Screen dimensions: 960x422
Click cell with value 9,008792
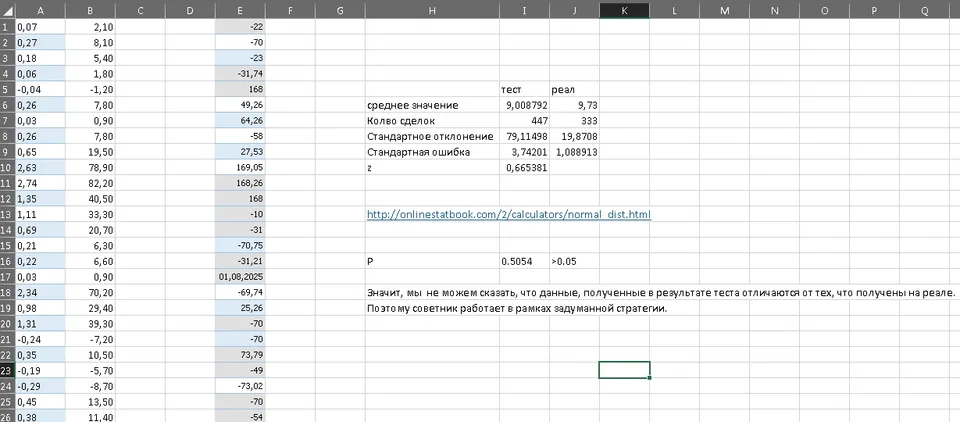click(525, 105)
